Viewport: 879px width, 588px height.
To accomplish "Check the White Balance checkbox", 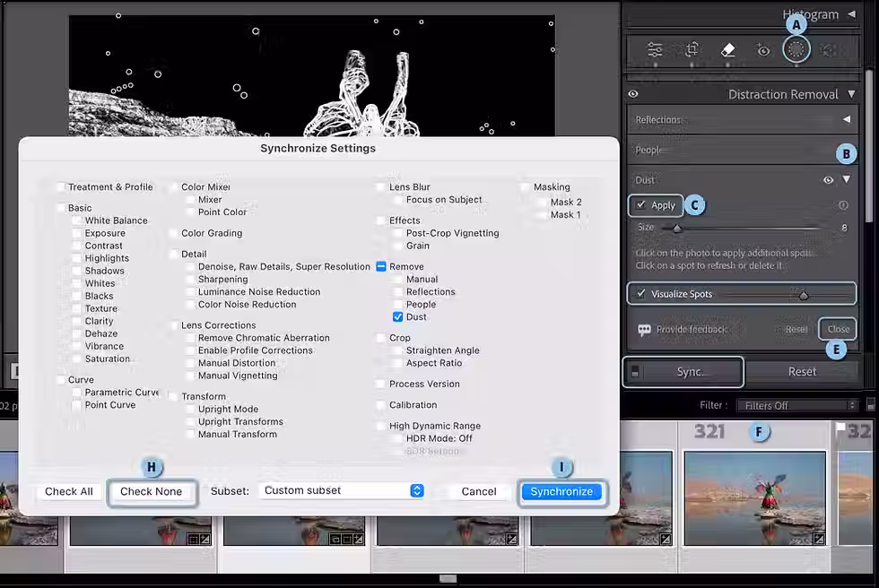I will pos(77,220).
